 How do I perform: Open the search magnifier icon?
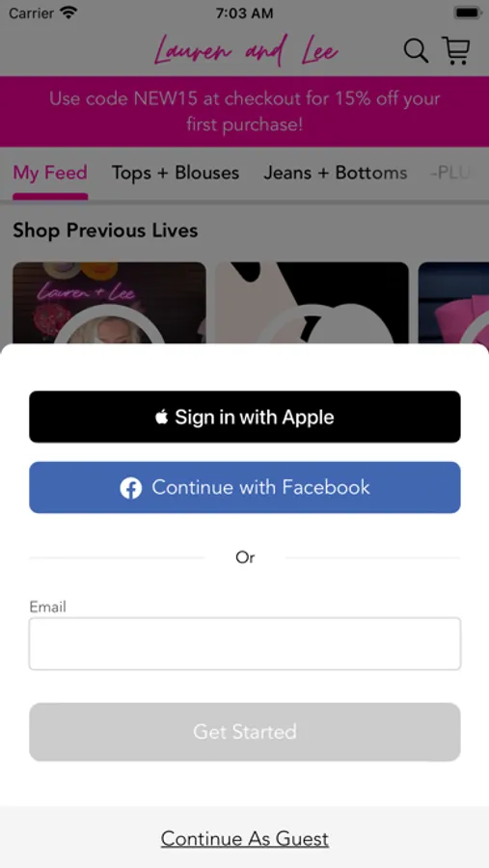pos(416,51)
